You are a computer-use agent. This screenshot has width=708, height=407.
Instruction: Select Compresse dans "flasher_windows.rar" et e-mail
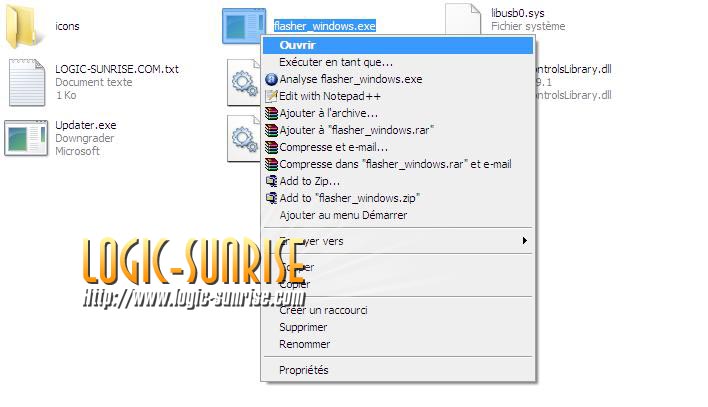coord(398,164)
